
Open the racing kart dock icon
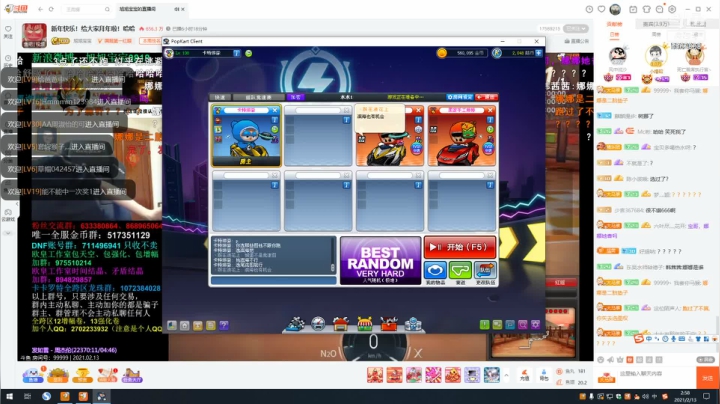point(295,324)
